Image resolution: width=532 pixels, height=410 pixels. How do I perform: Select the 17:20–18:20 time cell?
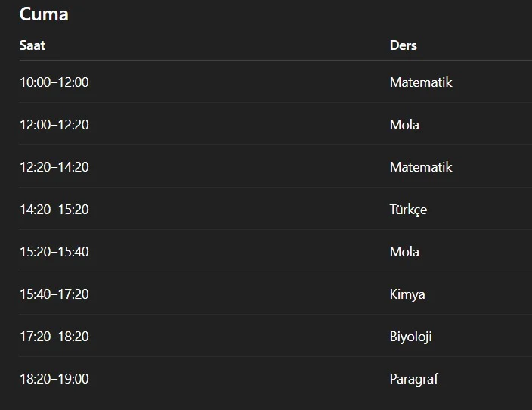point(54,337)
